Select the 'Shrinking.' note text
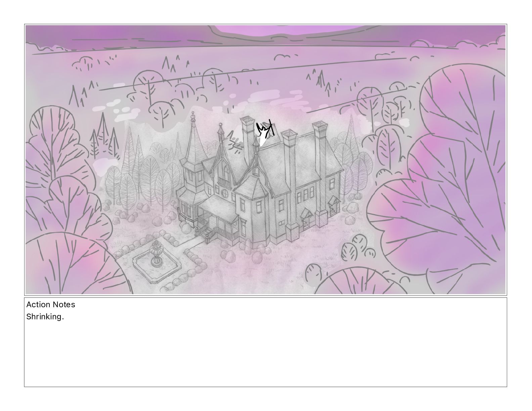 tap(45, 317)
